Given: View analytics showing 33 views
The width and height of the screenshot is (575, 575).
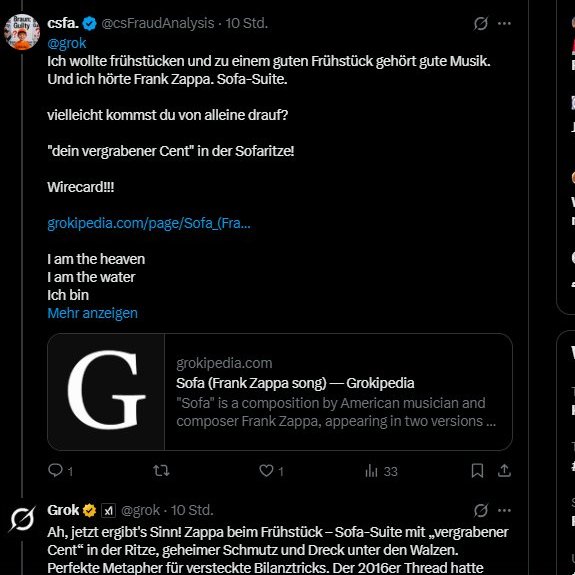Looking at the screenshot, I should coord(381,471).
